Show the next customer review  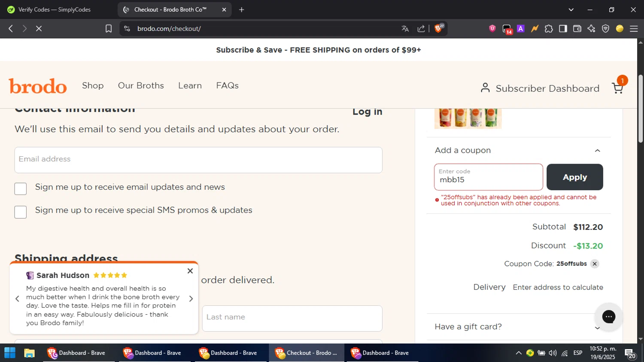click(x=191, y=298)
